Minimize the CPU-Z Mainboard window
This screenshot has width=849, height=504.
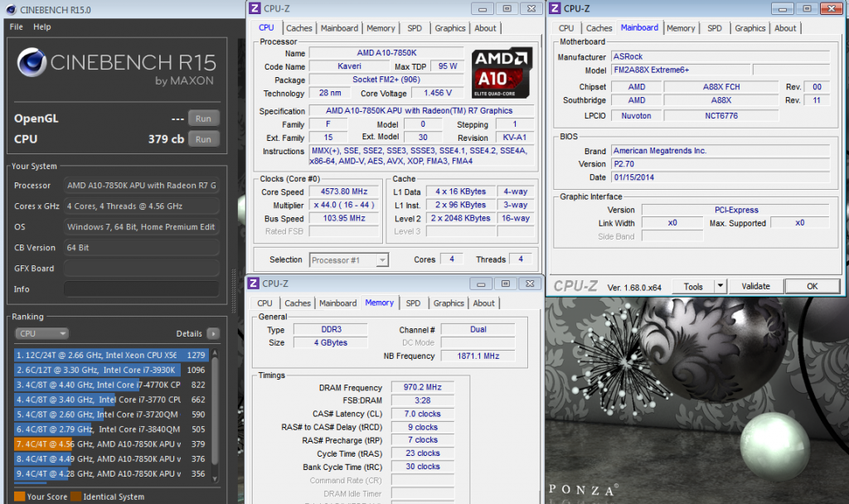(782, 8)
